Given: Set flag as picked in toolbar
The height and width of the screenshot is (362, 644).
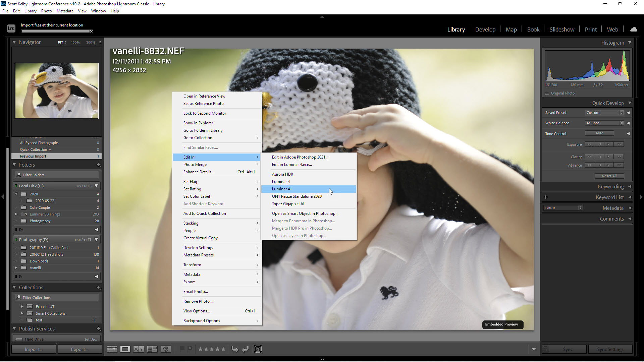Looking at the screenshot, I should click(182, 349).
